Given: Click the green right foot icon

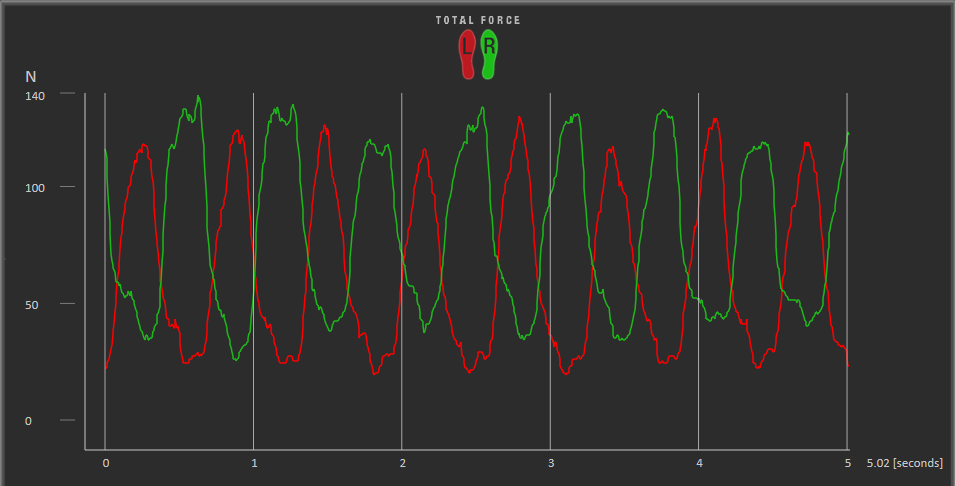Looking at the screenshot, I should tap(488, 54).
